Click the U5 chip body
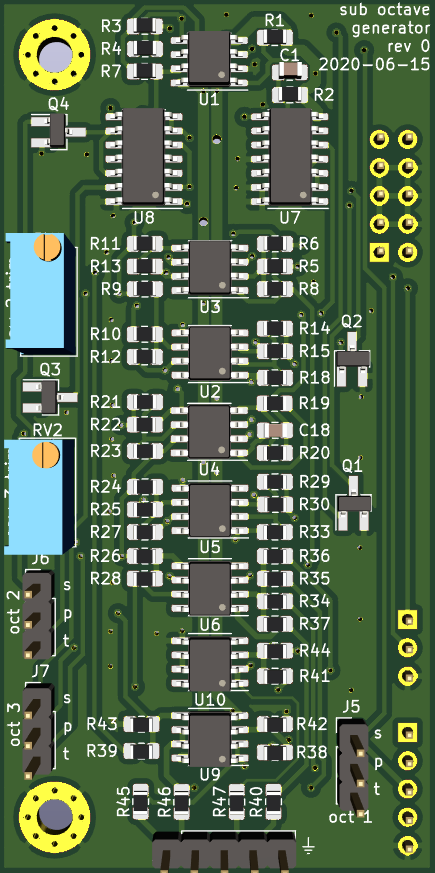435x873 pixels. [210, 509]
